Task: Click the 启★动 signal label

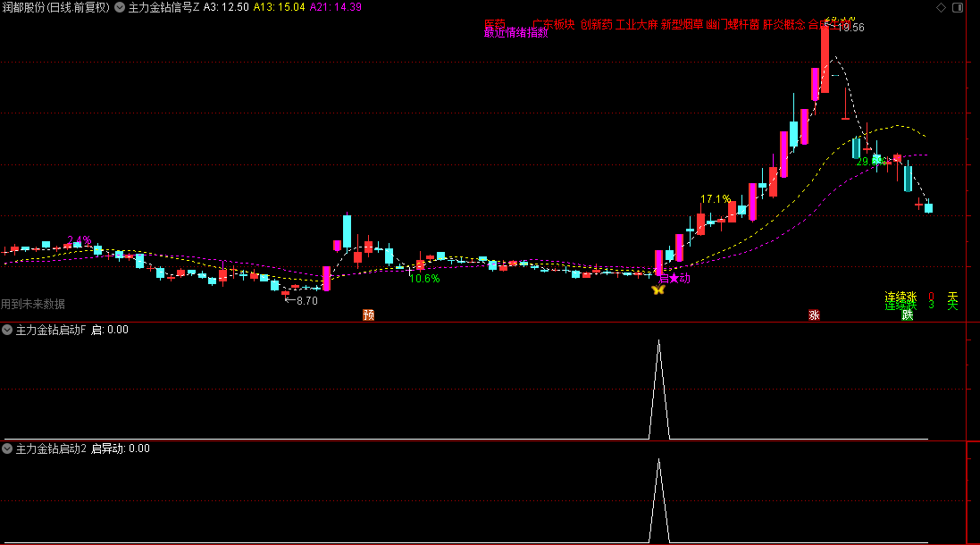Action: [x=675, y=278]
